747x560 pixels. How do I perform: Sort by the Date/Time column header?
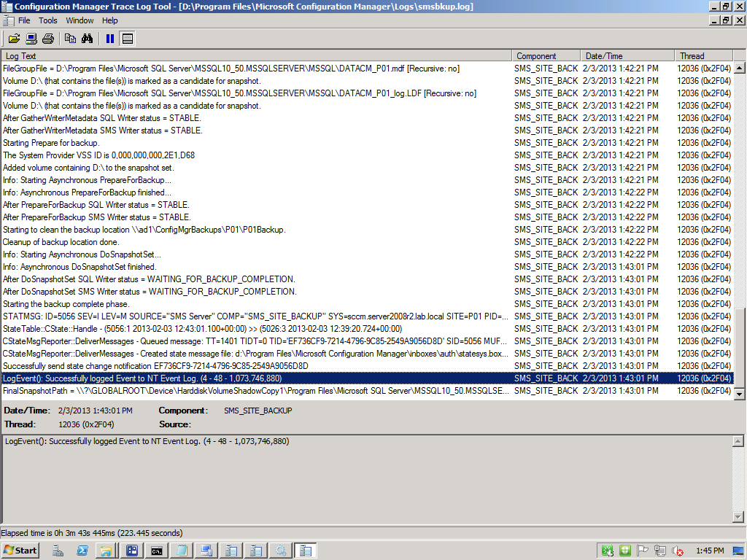pyautogui.click(x=627, y=55)
